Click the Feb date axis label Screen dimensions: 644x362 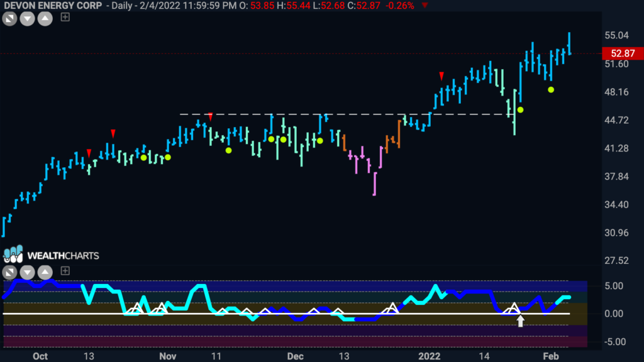tap(551, 356)
